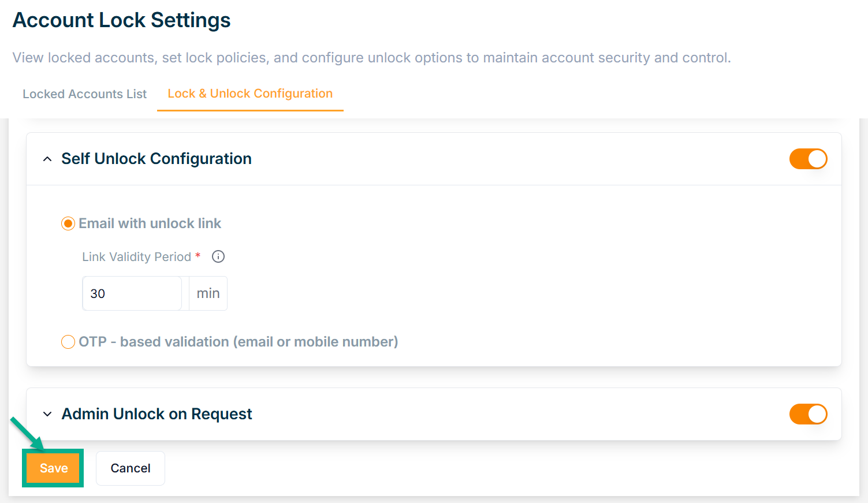
Task: Click the Link Validity Period field label
Action: pyautogui.click(x=136, y=257)
